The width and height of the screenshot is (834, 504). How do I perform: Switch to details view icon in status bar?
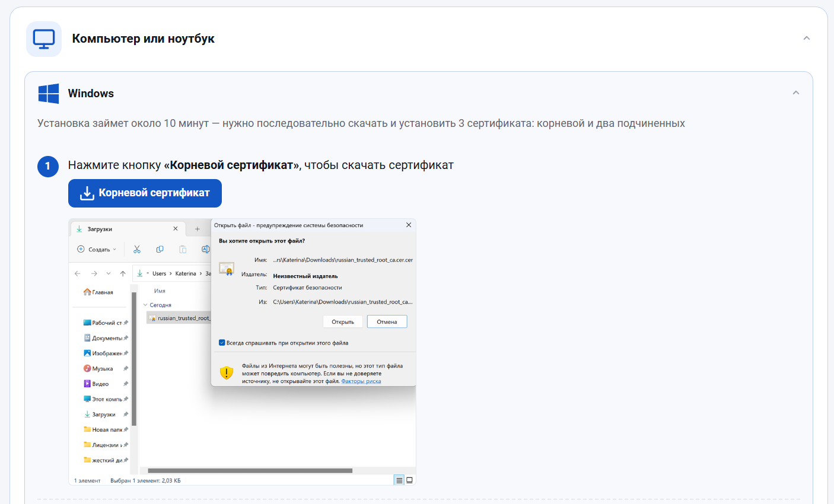[399, 480]
